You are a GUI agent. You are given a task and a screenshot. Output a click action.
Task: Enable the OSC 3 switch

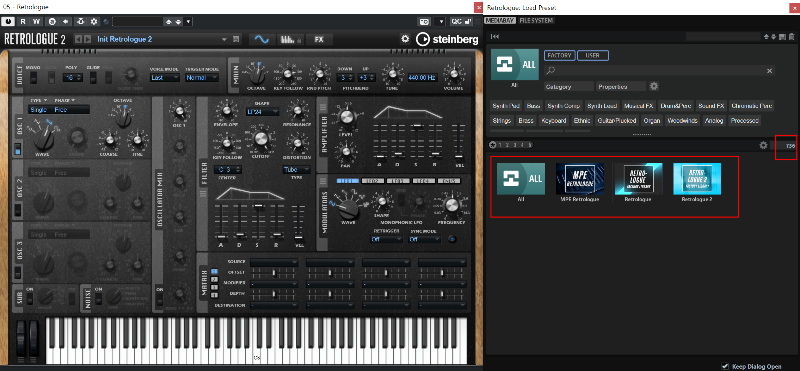pos(18,272)
